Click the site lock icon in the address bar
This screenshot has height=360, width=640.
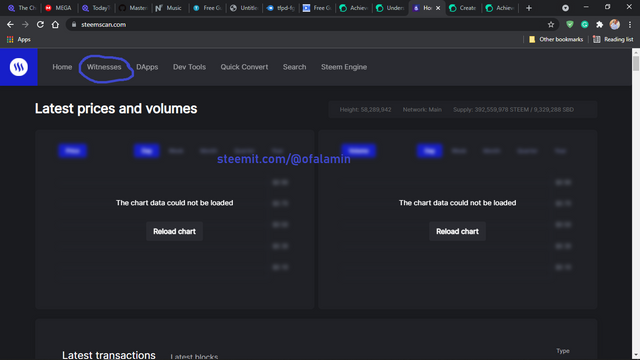(74, 24)
